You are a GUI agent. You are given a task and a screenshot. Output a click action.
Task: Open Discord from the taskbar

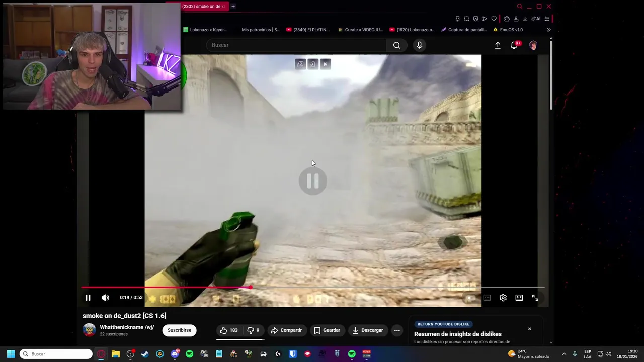pos(175,354)
